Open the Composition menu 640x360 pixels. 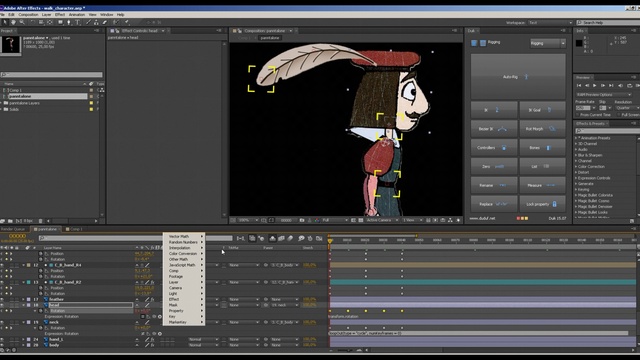click(28, 15)
